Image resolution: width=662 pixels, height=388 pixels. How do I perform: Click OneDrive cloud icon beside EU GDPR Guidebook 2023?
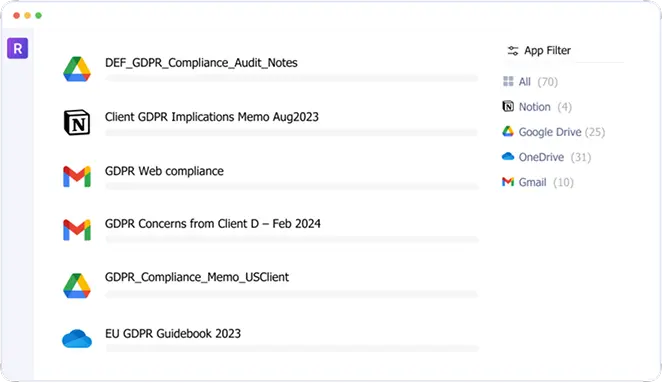[x=77, y=339]
